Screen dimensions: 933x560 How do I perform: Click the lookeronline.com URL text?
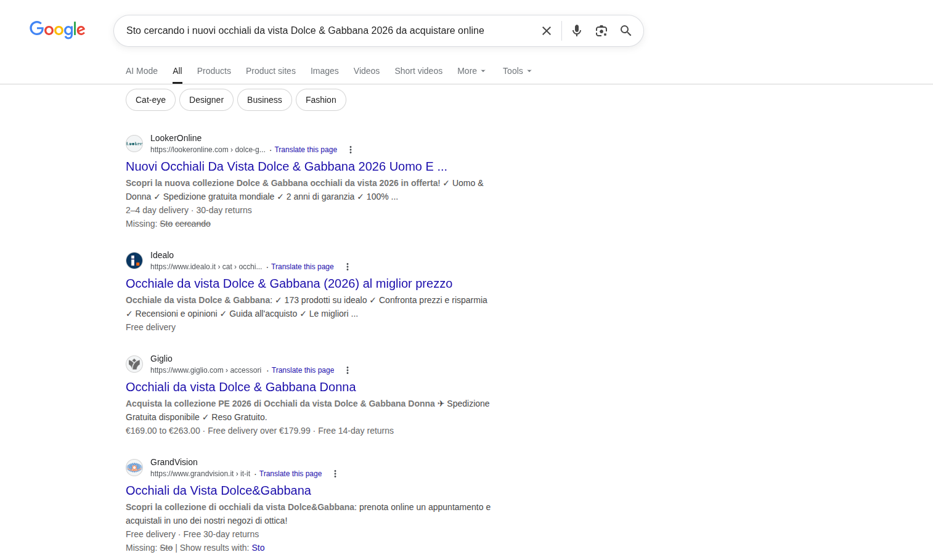(208, 150)
